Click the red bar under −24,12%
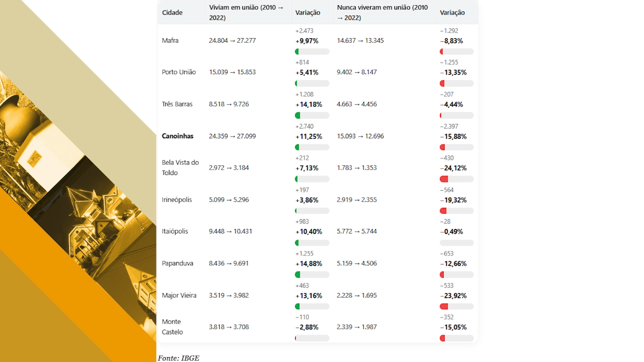The height and width of the screenshot is (362, 644). [x=456, y=179]
